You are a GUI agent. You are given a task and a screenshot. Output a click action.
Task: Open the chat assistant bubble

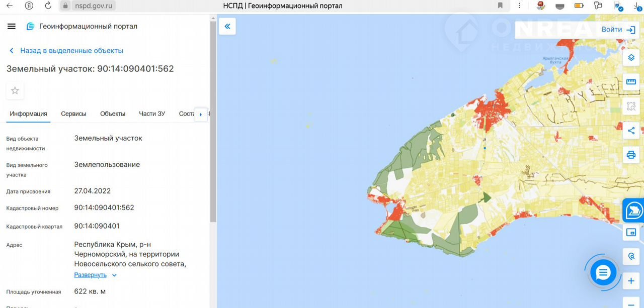point(602,273)
